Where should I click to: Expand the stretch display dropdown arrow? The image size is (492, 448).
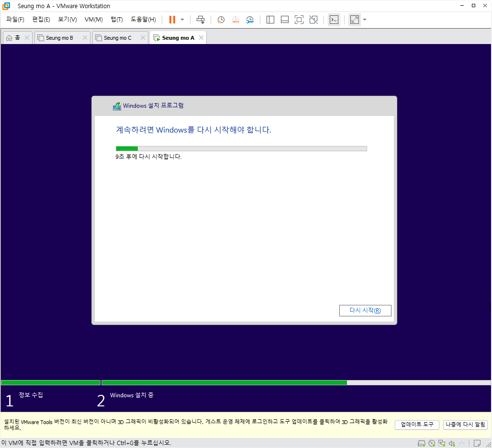click(365, 20)
